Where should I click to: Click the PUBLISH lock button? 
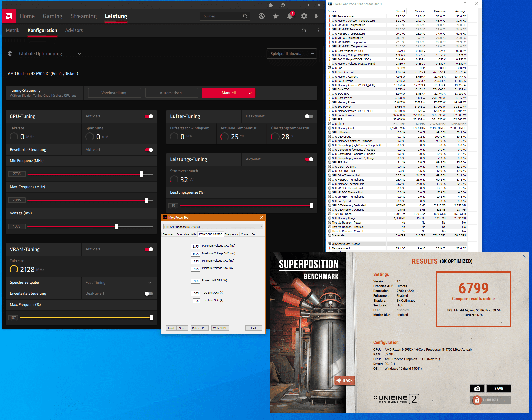tap(490, 400)
